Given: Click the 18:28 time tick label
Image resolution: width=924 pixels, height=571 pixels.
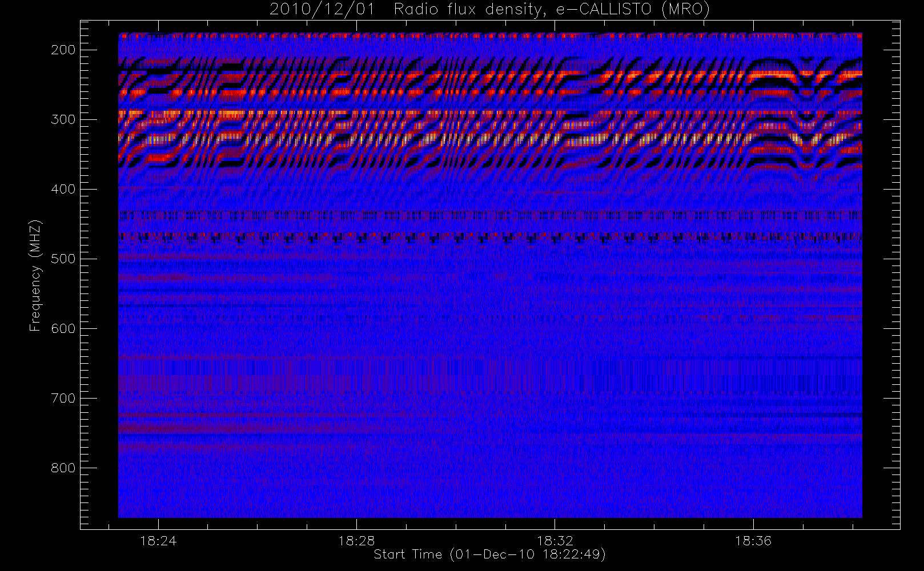Looking at the screenshot, I should (356, 541).
